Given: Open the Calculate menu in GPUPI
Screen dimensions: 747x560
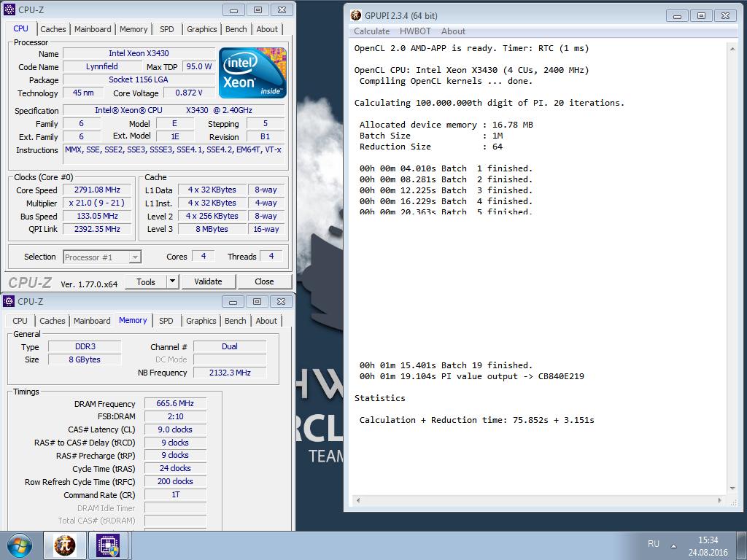Looking at the screenshot, I should coord(371,31).
